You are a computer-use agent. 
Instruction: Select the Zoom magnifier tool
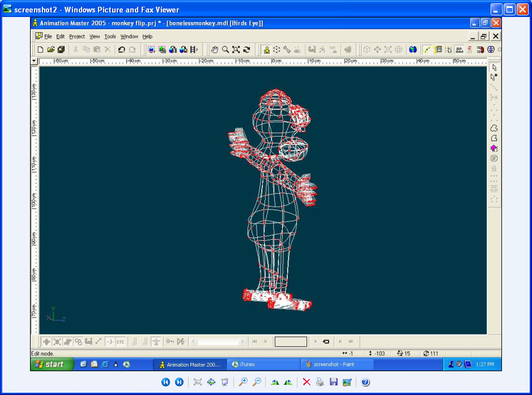tap(225, 50)
